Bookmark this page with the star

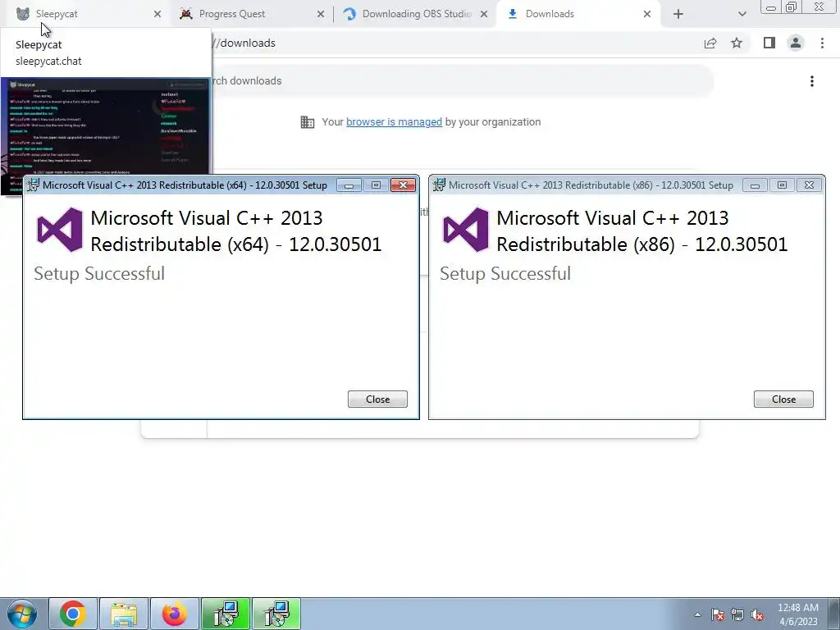tap(737, 43)
